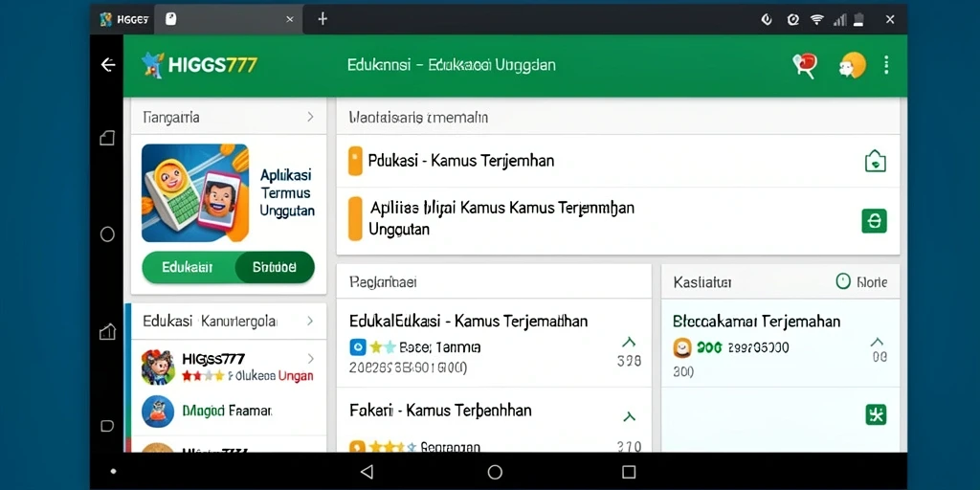Click the bottom sidebar rounded square icon
980x490 pixels.
click(107, 426)
